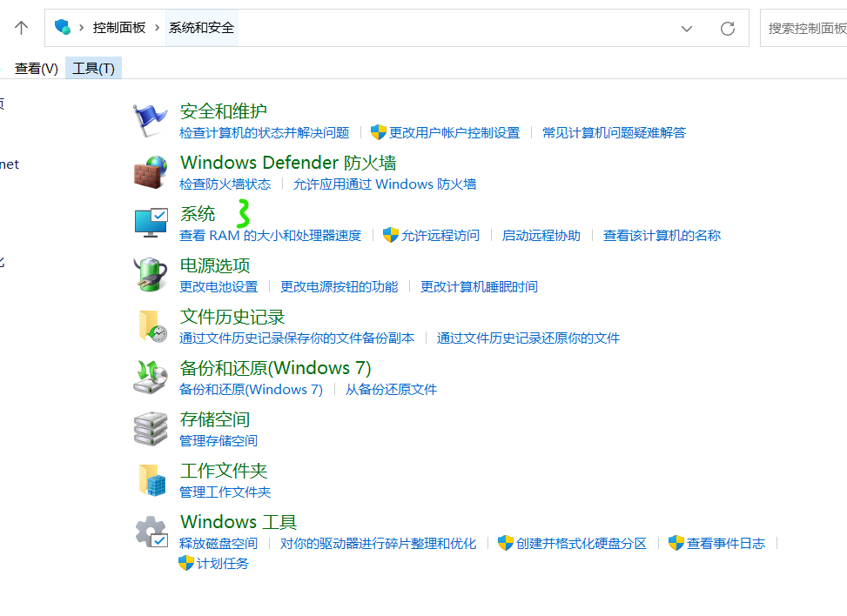Open the address bar dropdown chevron
This screenshot has width=847, height=616.
[687, 27]
